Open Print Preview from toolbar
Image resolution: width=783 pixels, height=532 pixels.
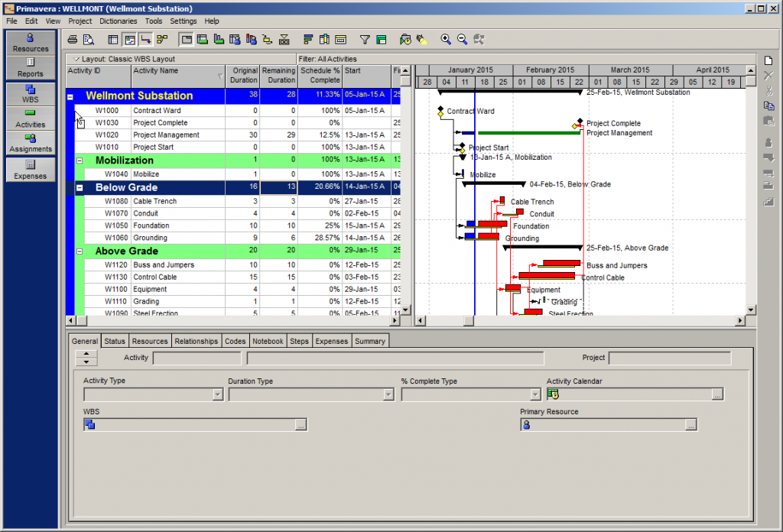tap(88, 39)
